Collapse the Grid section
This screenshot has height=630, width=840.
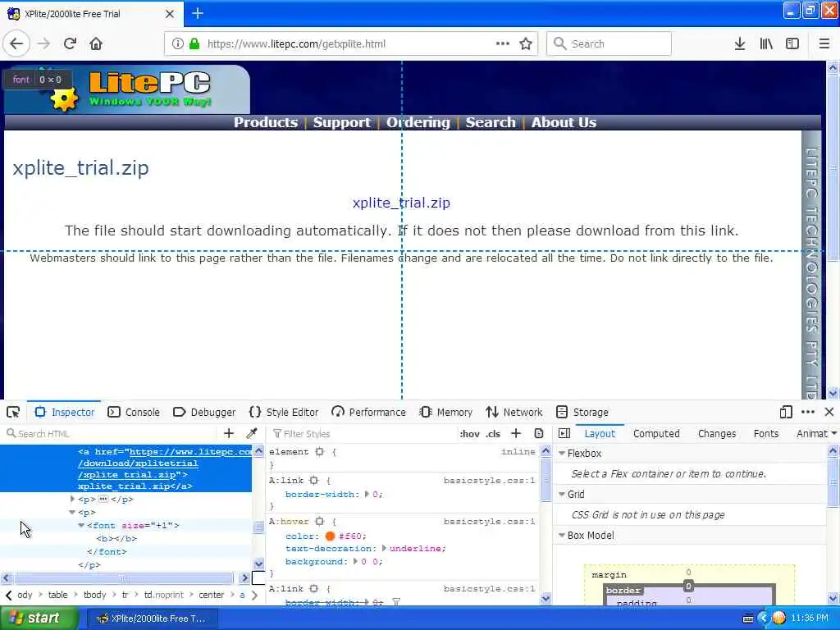click(x=562, y=494)
